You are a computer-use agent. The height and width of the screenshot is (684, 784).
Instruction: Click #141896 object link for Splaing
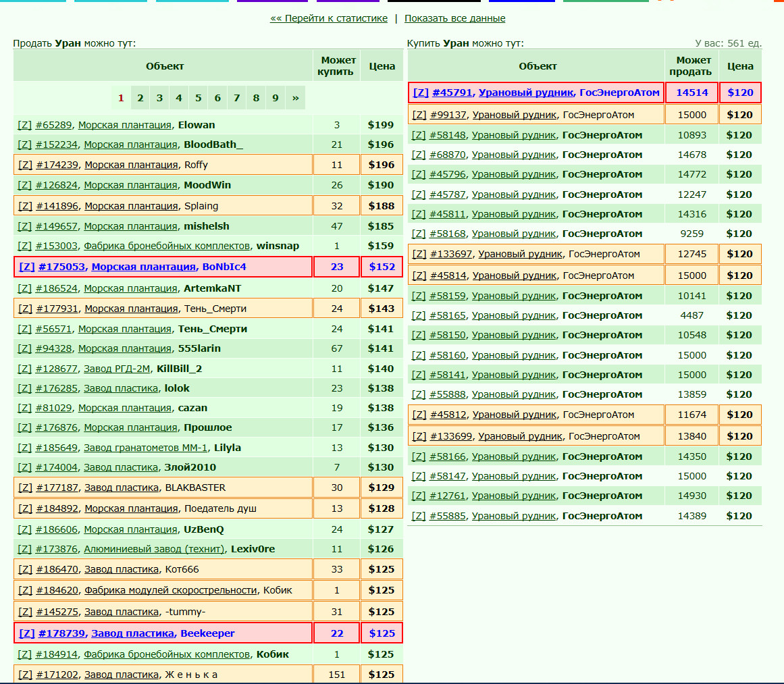pyautogui.click(x=57, y=206)
